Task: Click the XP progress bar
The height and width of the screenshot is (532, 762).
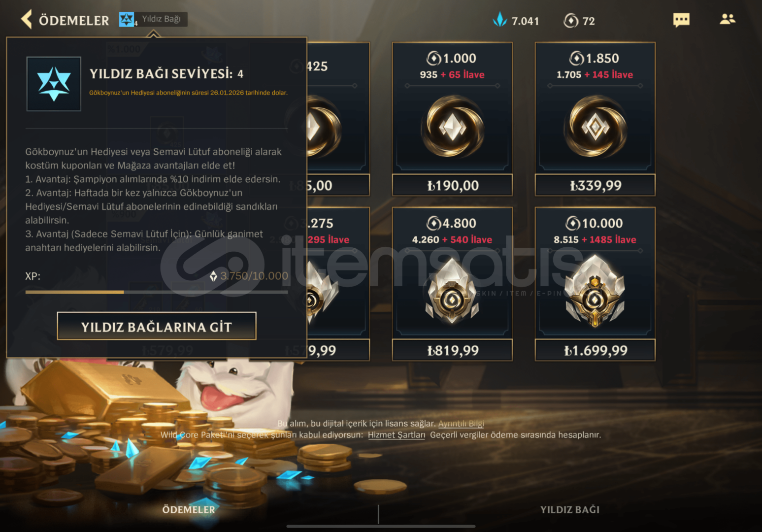Action: pyautogui.click(x=157, y=292)
